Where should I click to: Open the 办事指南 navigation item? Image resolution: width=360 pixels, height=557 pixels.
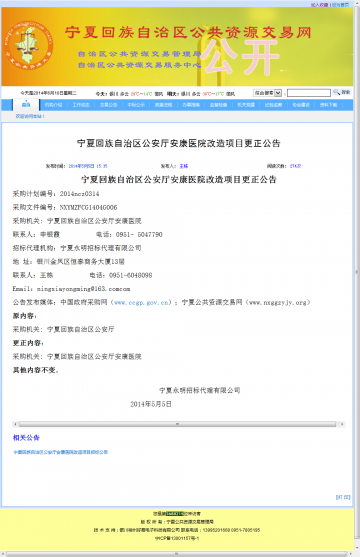[x=191, y=105]
